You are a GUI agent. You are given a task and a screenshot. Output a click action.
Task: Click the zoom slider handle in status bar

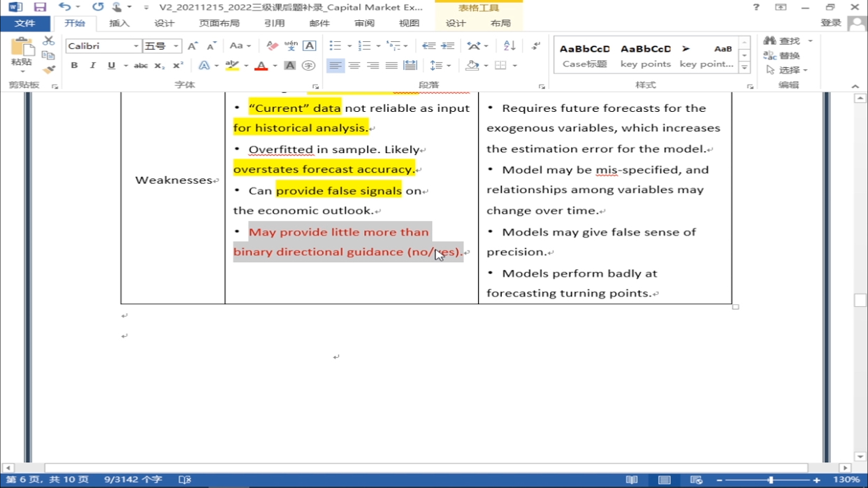pos(771,480)
